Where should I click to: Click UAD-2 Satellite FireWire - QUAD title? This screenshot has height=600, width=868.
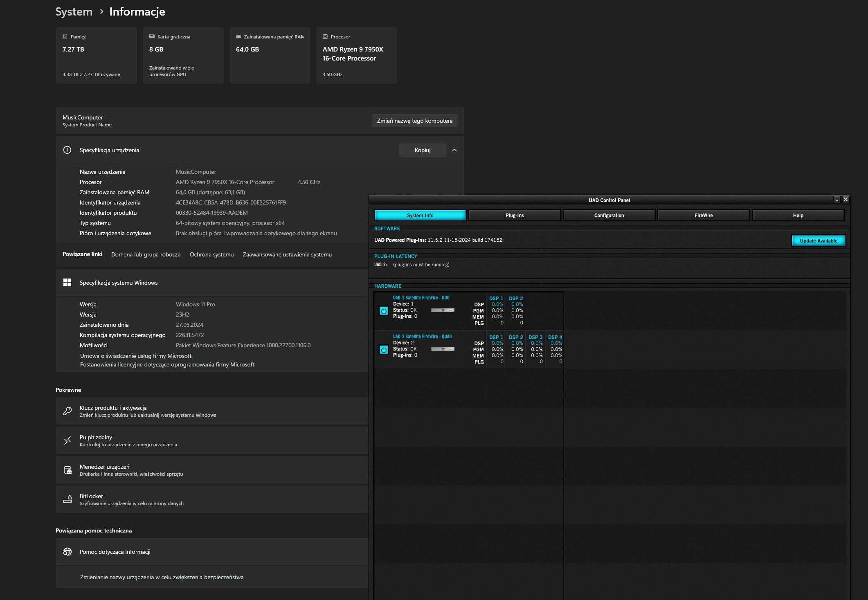[x=423, y=337]
